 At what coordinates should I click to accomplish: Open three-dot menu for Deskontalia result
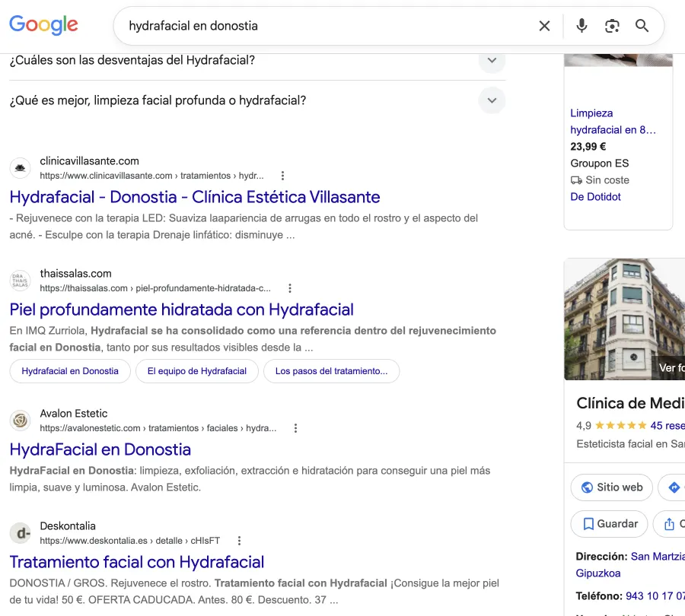pos(239,541)
